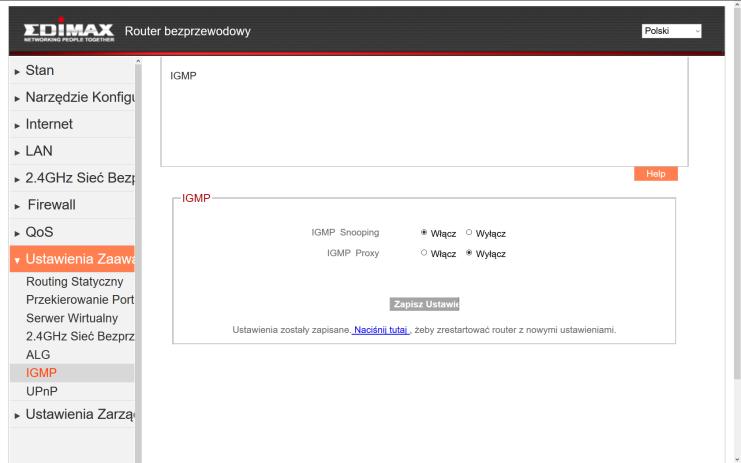Click the orange Help button
This screenshot has height=463, width=741.
(655, 174)
